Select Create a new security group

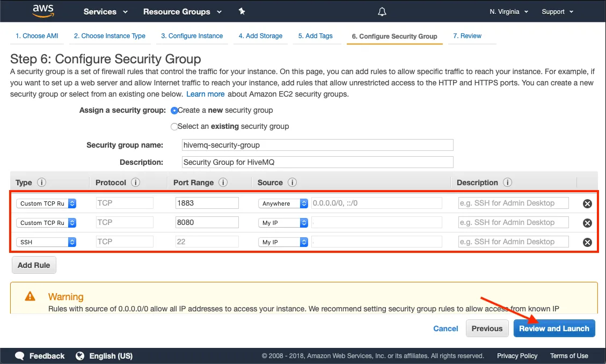pos(174,110)
